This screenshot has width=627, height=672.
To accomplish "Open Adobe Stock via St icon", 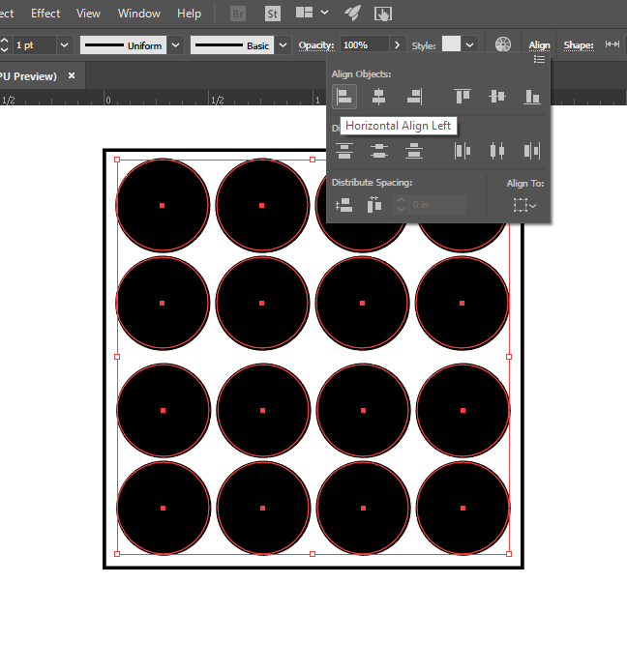I will (273, 14).
